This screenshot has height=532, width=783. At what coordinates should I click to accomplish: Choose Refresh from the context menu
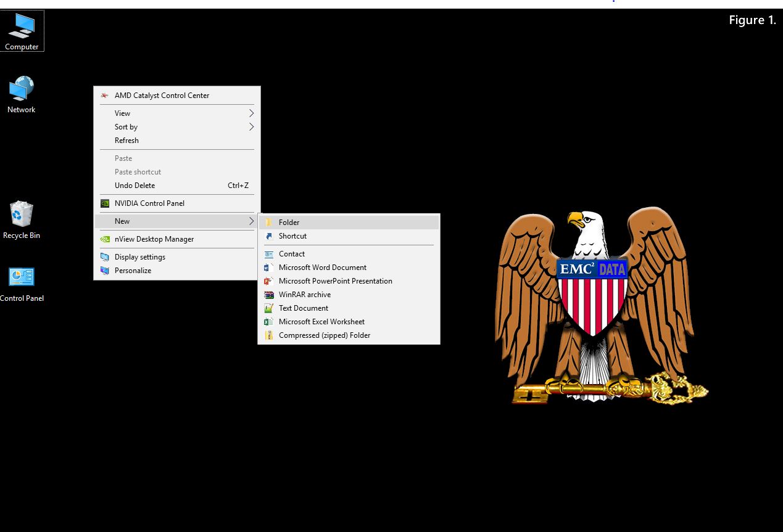tap(177, 141)
